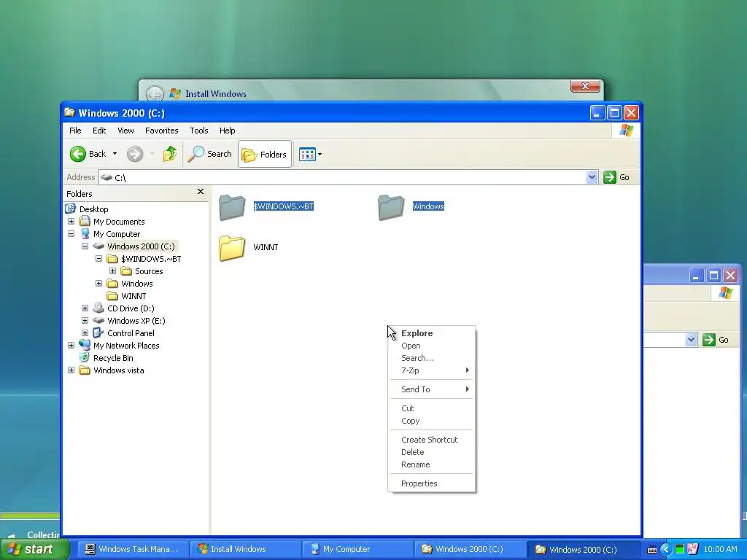Open the Favorites menu

[161, 131]
